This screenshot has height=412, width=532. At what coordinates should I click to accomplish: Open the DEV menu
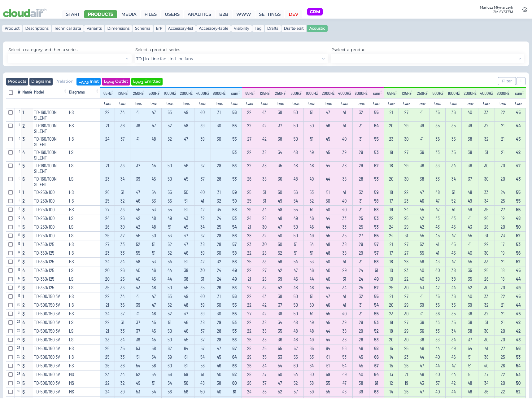(x=294, y=14)
